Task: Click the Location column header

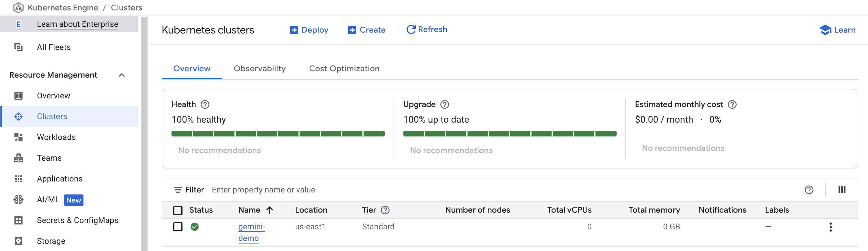Action: tap(311, 210)
